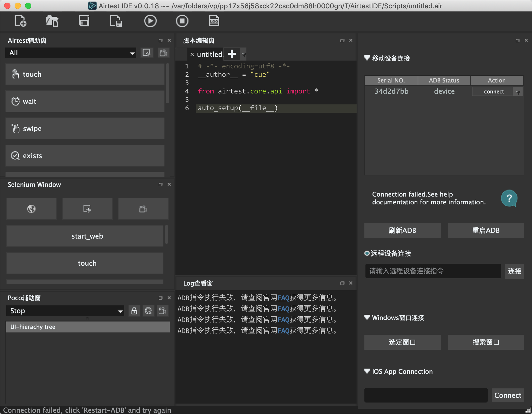Click the Poco refresh tree icon

(148, 311)
